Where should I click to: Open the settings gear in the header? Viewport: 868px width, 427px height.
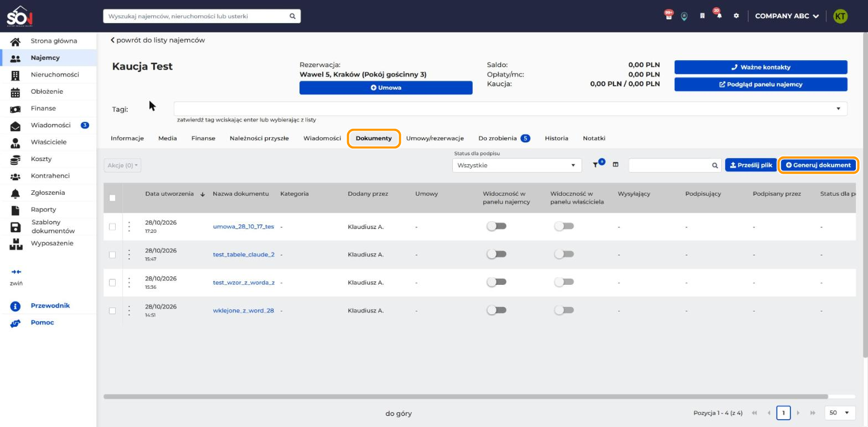[736, 16]
